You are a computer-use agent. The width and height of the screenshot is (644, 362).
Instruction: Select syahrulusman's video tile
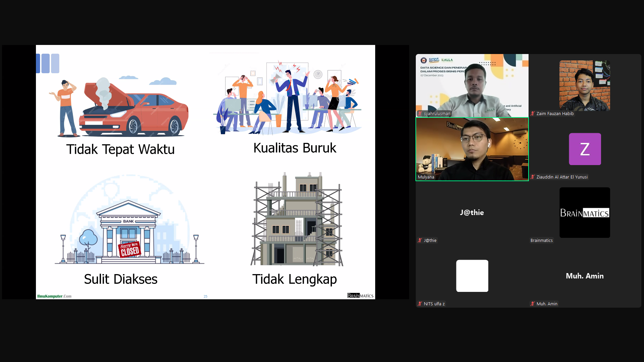click(x=472, y=86)
